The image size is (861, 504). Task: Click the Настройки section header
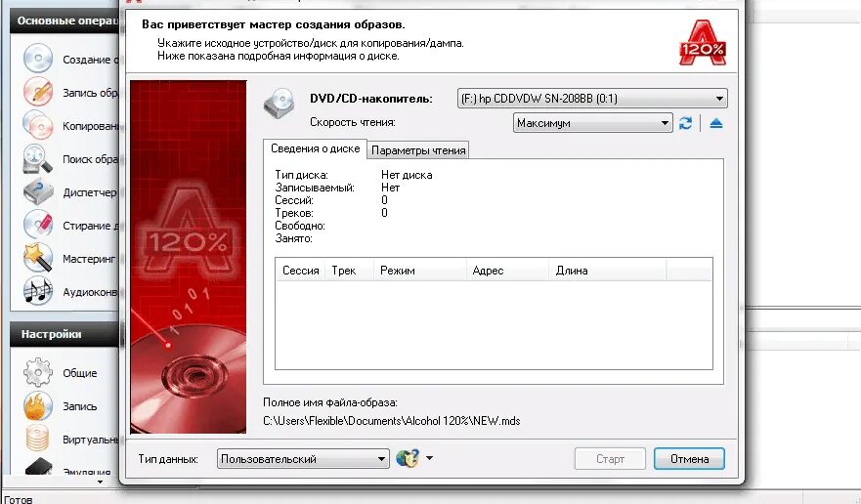tap(65, 334)
